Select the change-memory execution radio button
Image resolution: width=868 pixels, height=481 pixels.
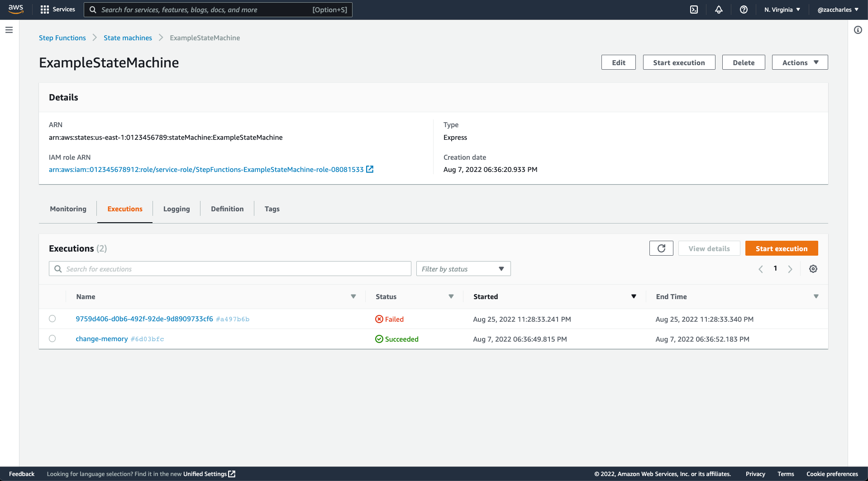pyautogui.click(x=52, y=338)
